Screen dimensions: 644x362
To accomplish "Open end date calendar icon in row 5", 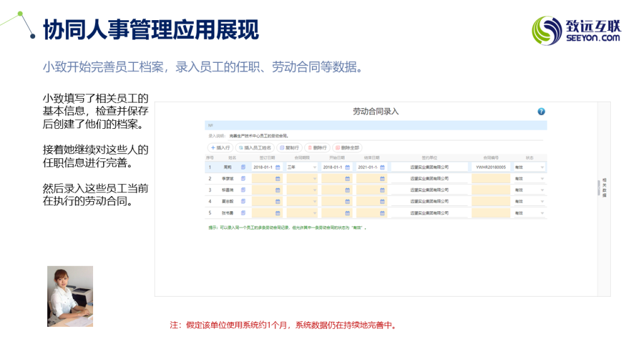I will tap(382, 212).
